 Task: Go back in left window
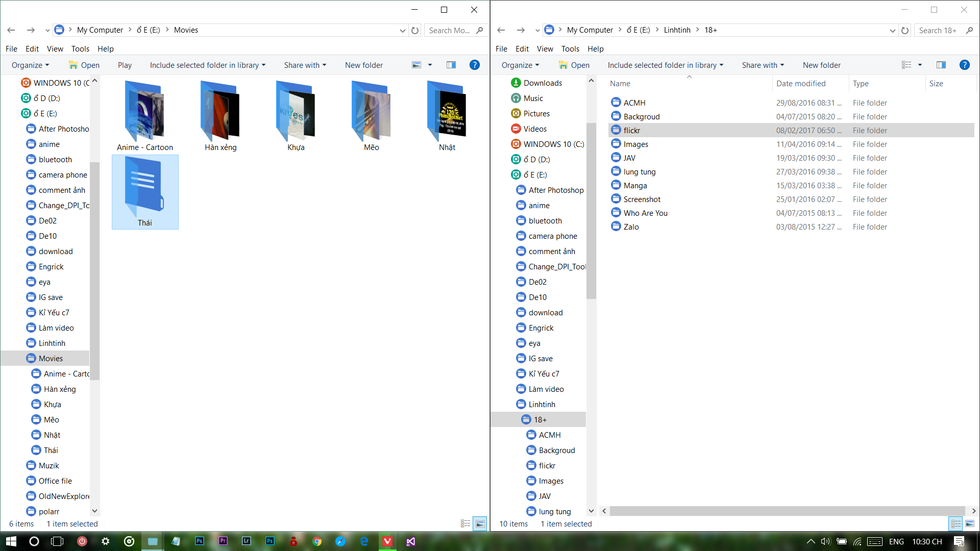point(11,30)
